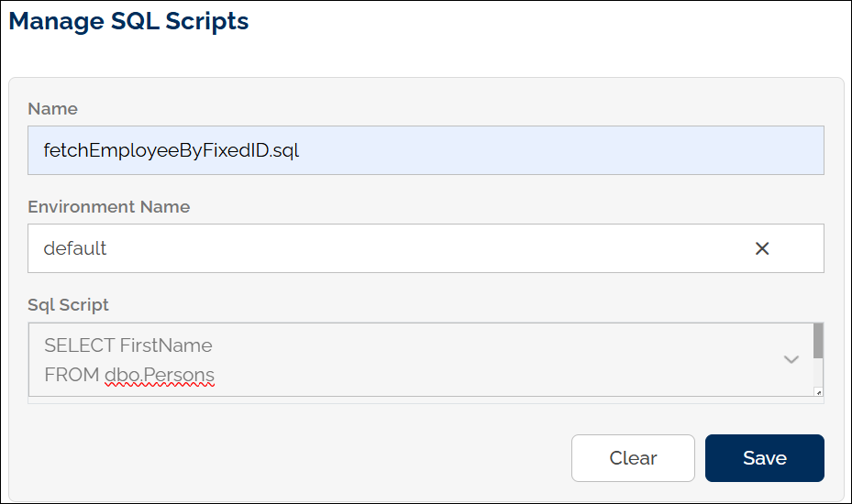This screenshot has height=504, width=852.
Task: Click the "Name" field label
Action: coord(53,109)
